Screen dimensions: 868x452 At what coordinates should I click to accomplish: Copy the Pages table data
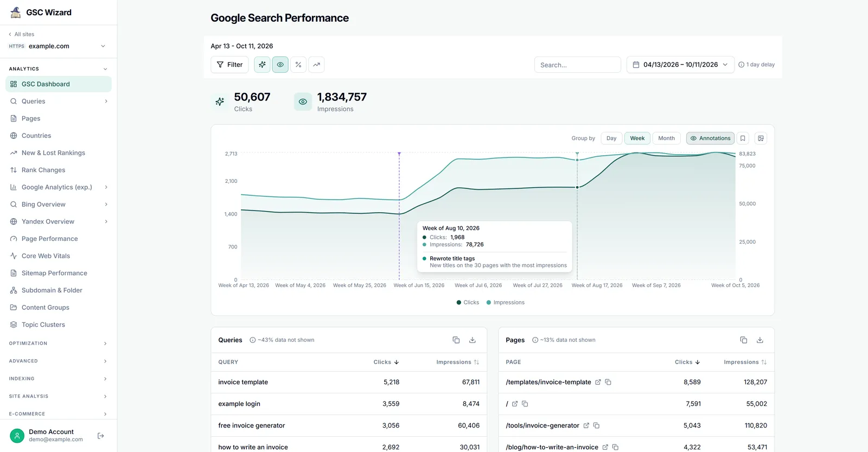(x=744, y=340)
